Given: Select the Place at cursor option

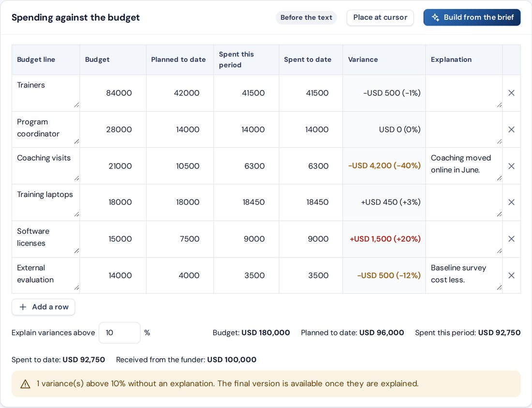Looking at the screenshot, I should click(x=380, y=17).
